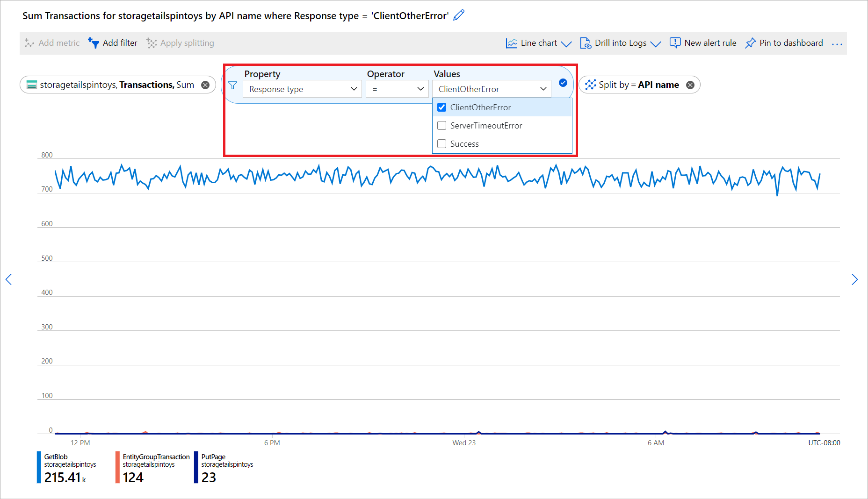Uncheck the ClientOtherError checkbox
The height and width of the screenshot is (499, 868).
(442, 107)
